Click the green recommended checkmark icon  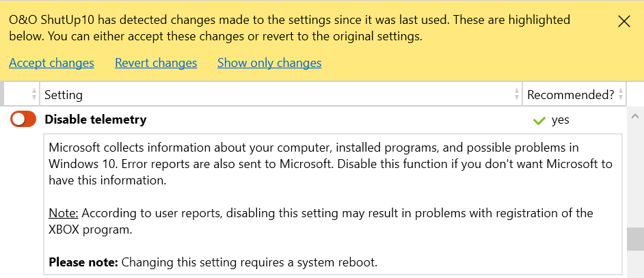tap(539, 120)
